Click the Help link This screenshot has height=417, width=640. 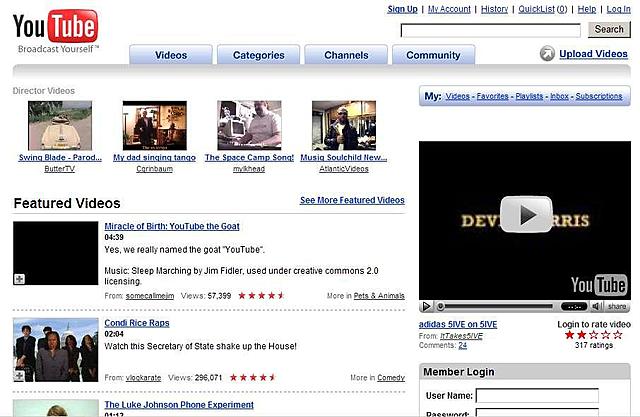pos(587,9)
